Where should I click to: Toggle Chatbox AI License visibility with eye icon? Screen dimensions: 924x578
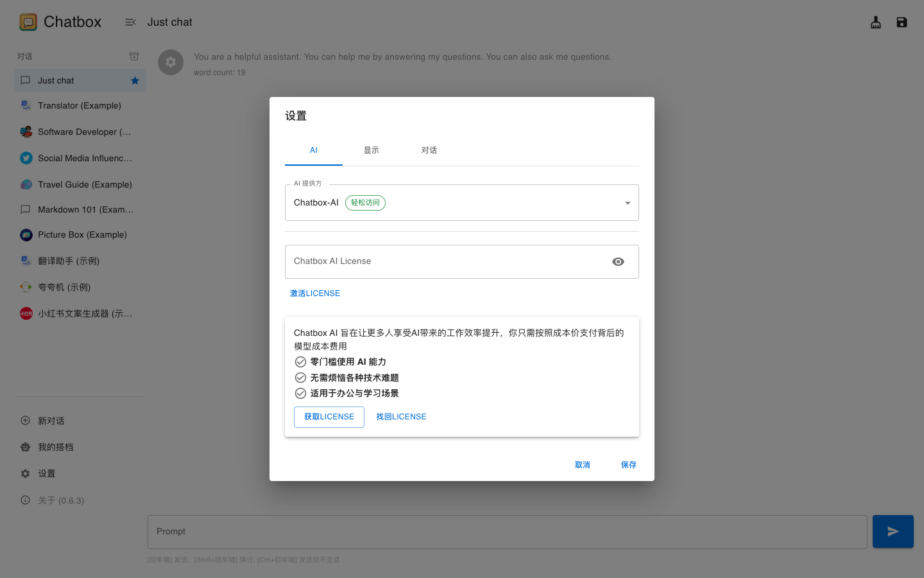click(x=618, y=261)
